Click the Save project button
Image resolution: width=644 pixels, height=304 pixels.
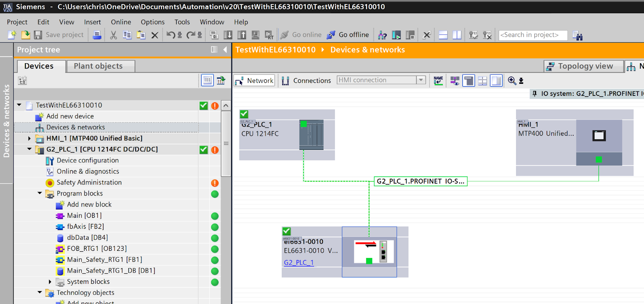click(59, 35)
